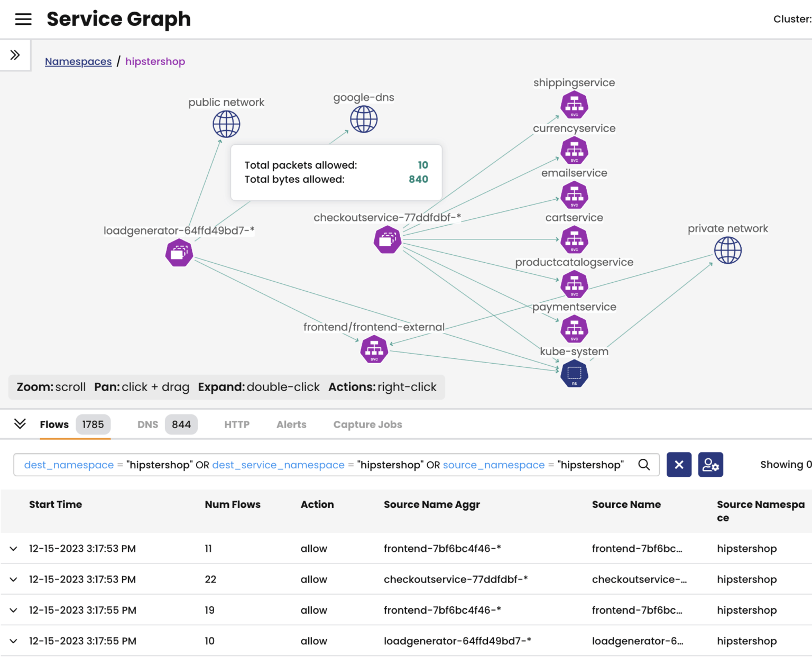
Task: Select the checkoutservice-77ddfdbf pod node
Action: (x=387, y=239)
